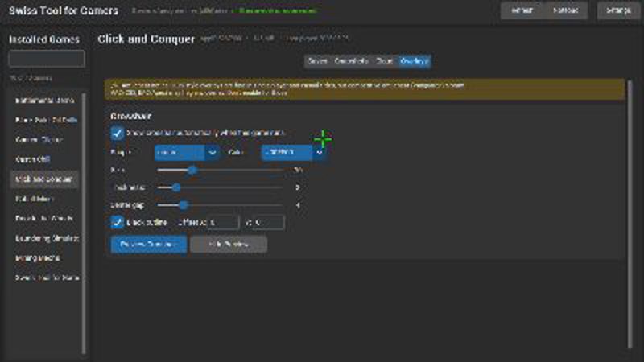Screen dimensions: 644x362
Task: Click the main panel vertical scrollbar
Action: [x=630, y=213]
